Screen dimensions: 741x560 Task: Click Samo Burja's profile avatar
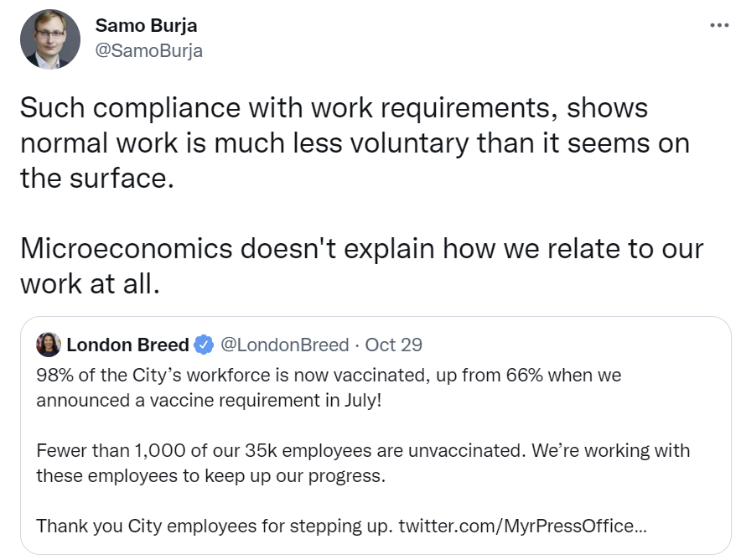click(50, 39)
